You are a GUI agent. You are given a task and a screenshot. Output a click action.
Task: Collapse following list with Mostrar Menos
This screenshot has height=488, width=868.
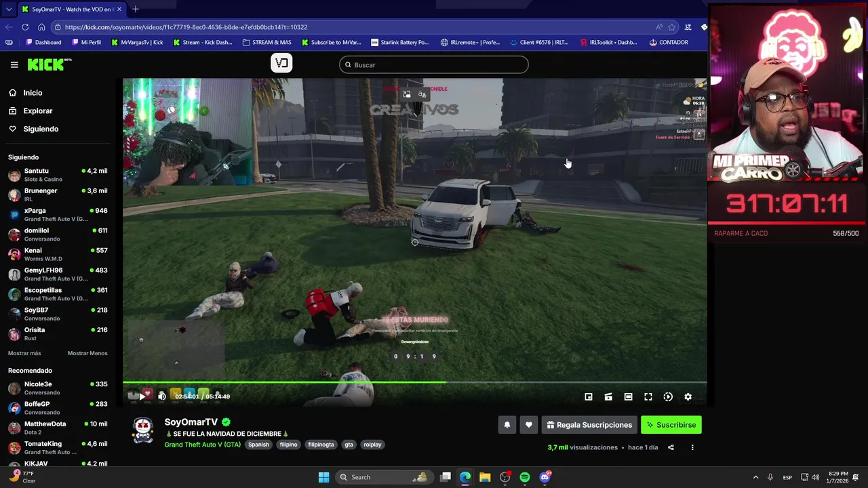[x=87, y=353]
